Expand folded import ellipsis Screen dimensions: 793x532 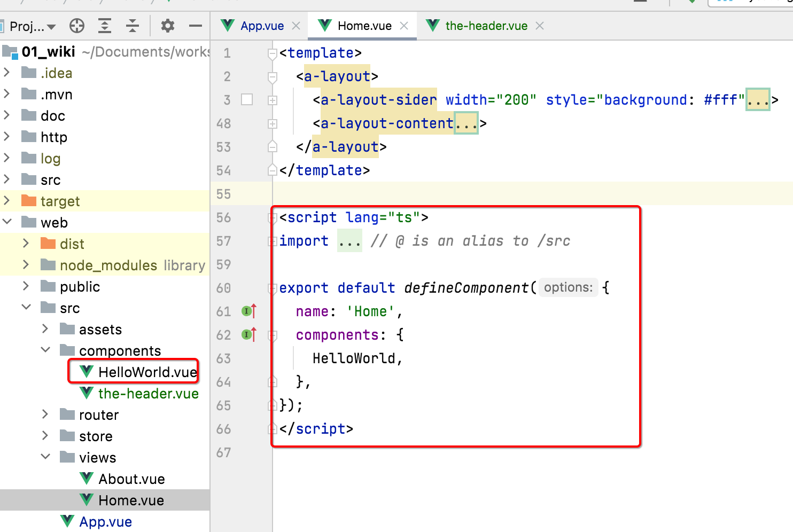349,241
